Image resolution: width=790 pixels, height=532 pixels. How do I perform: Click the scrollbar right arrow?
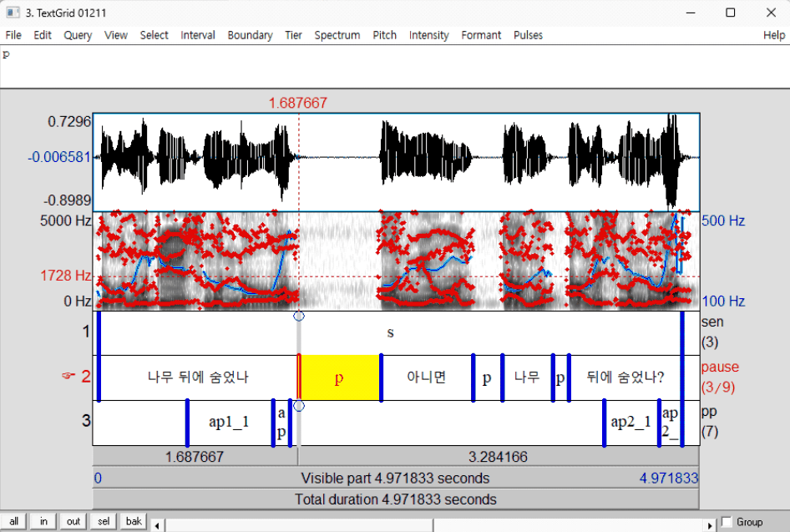710,525
